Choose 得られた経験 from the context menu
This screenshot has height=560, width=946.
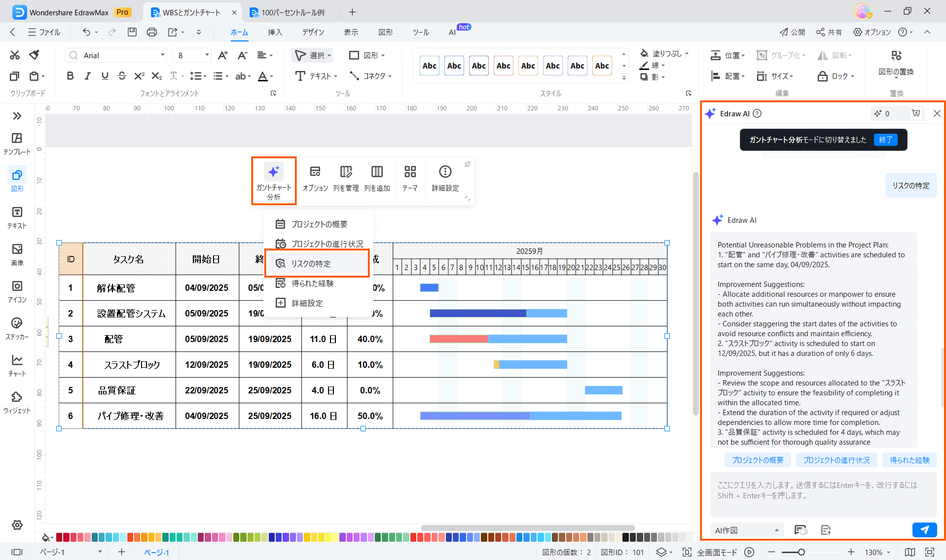tap(313, 283)
